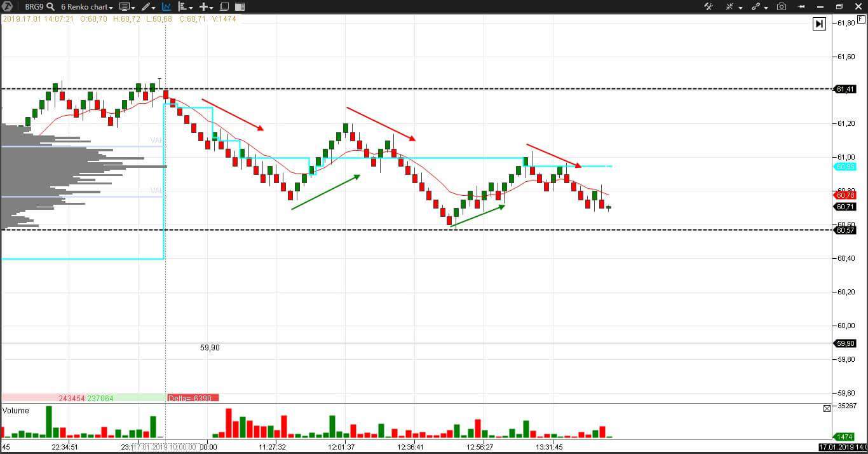Jump to latest bar with skip button
Image resolution: width=868 pixels, height=454 pixels.
pyautogui.click(x=819, y=24)
